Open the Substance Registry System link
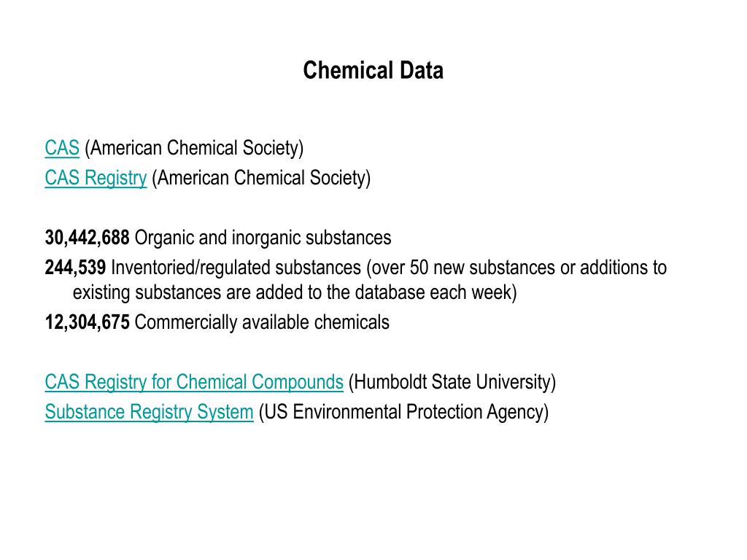This screenshot has height=560, width=747. [149, 412]
